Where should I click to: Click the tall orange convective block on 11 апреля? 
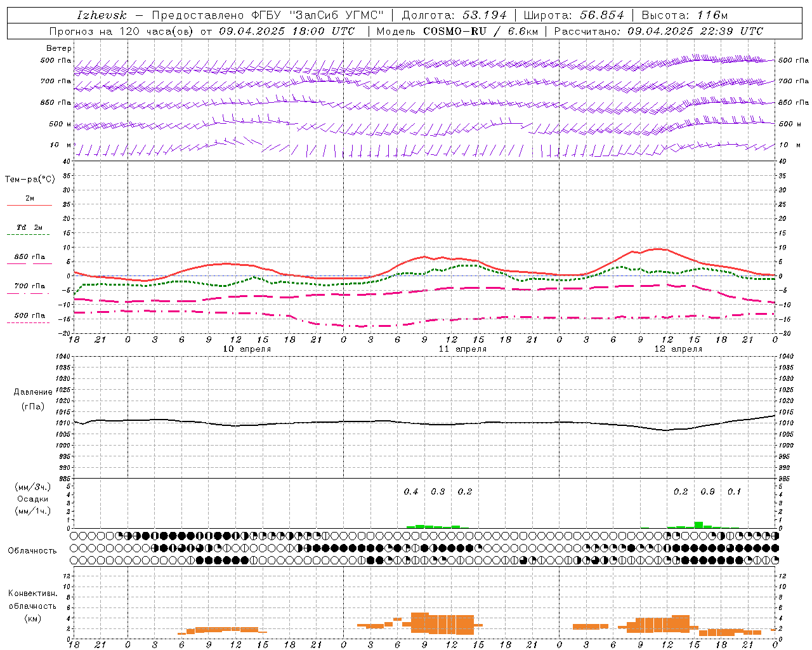(x=442, y=623)
